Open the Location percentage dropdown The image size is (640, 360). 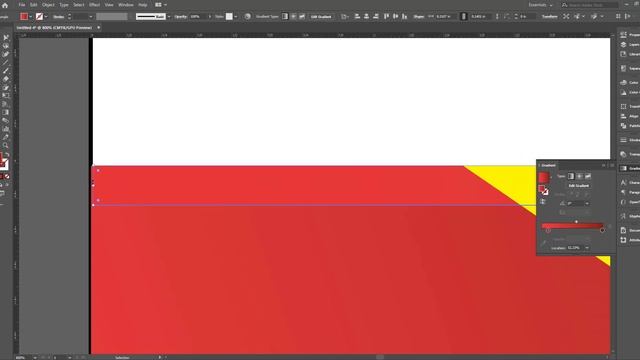pyautogui.click(x=587, y=248)
